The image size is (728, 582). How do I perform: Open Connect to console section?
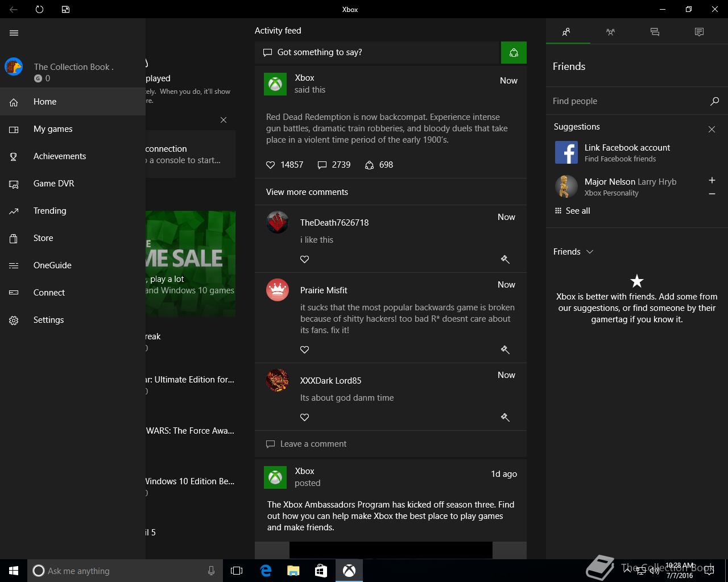pyautogui.click(x=73, y=293)
